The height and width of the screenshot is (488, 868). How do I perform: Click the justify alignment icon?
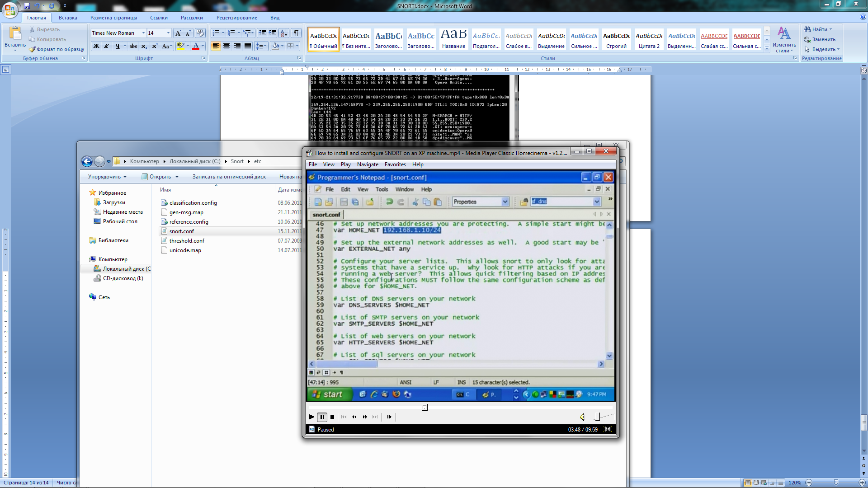(248, 46)
